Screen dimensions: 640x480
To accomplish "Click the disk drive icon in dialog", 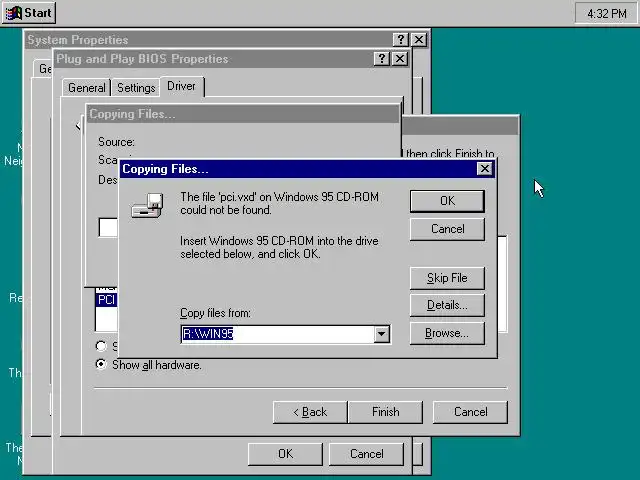I will pyautogui.click(x=147, y=206).
